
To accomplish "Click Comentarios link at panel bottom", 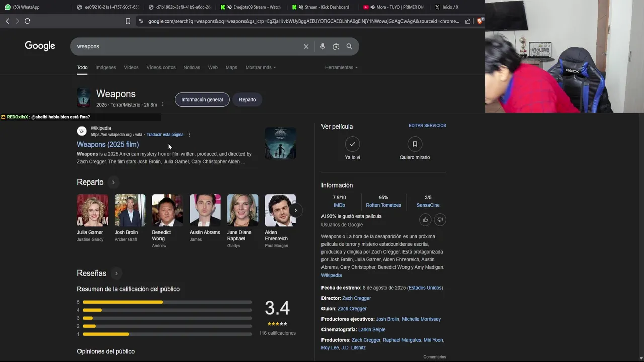I will (x=435, y=357).
